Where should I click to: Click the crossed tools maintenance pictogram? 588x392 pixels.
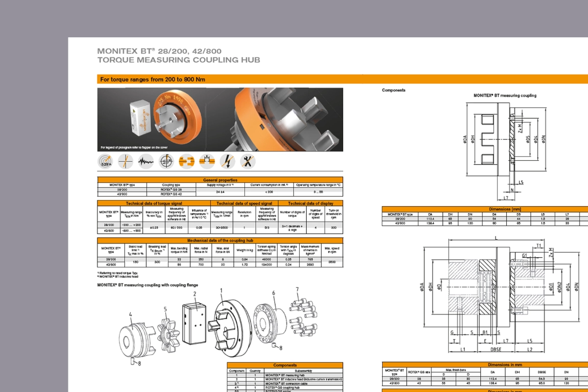pyautogui.click(x=248, y=161)
